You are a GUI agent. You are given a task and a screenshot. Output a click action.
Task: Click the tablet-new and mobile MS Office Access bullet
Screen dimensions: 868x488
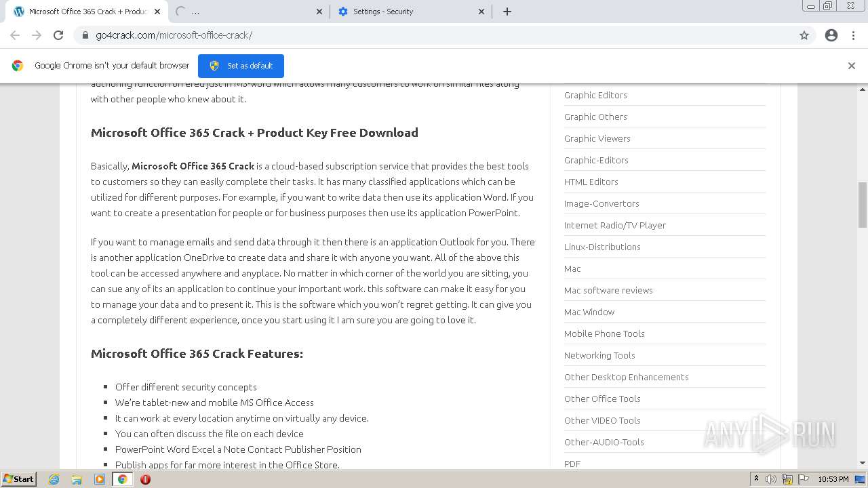coord(214,403)
